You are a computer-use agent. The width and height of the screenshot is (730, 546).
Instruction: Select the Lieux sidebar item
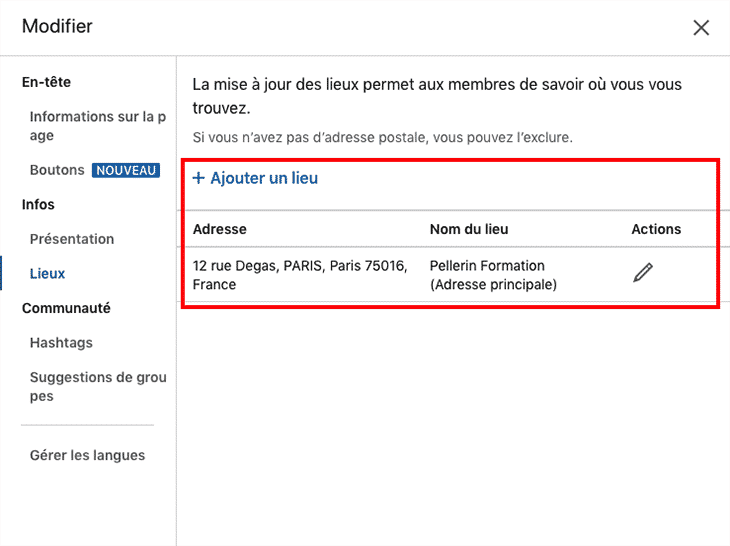click(x=47, y=273)
